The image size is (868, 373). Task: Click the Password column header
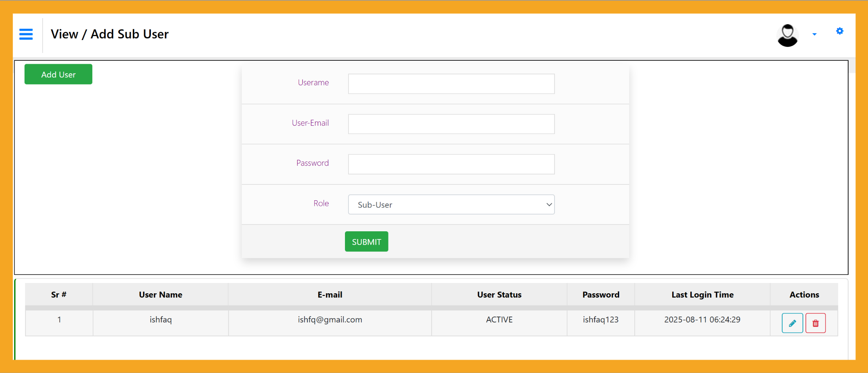600,295
